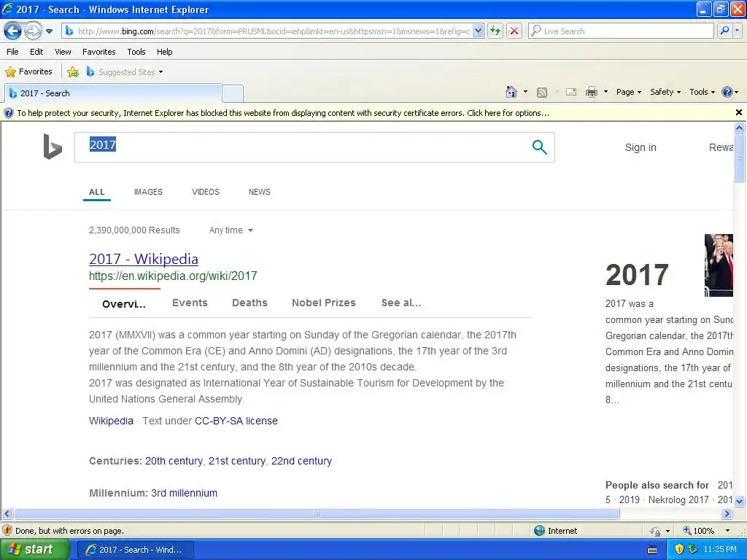Click the Live Search magnifier button
Image resolution: width=747 pixels, height=560 pixels.
(x=724, y=31)
